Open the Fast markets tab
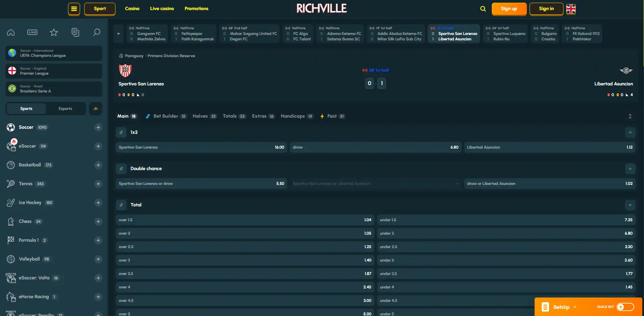This screenshot has width=644, height=316. (x=333, y=116)
